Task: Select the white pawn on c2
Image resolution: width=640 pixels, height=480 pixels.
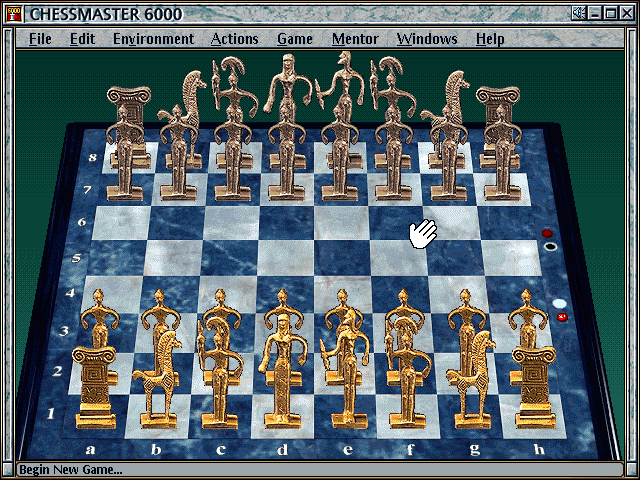Action: (221, 304)
